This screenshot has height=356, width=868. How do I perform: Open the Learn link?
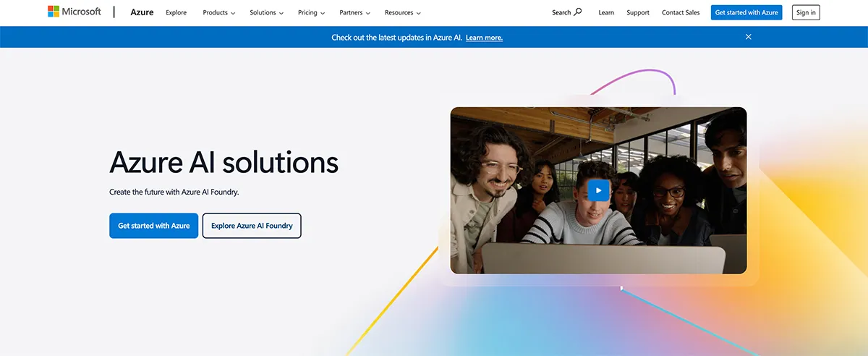pyautogui.click(x=606, y=12)
